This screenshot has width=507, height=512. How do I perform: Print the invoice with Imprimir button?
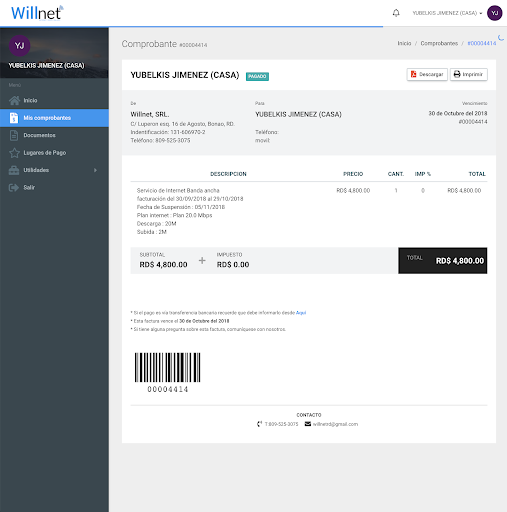pos(469,74)
